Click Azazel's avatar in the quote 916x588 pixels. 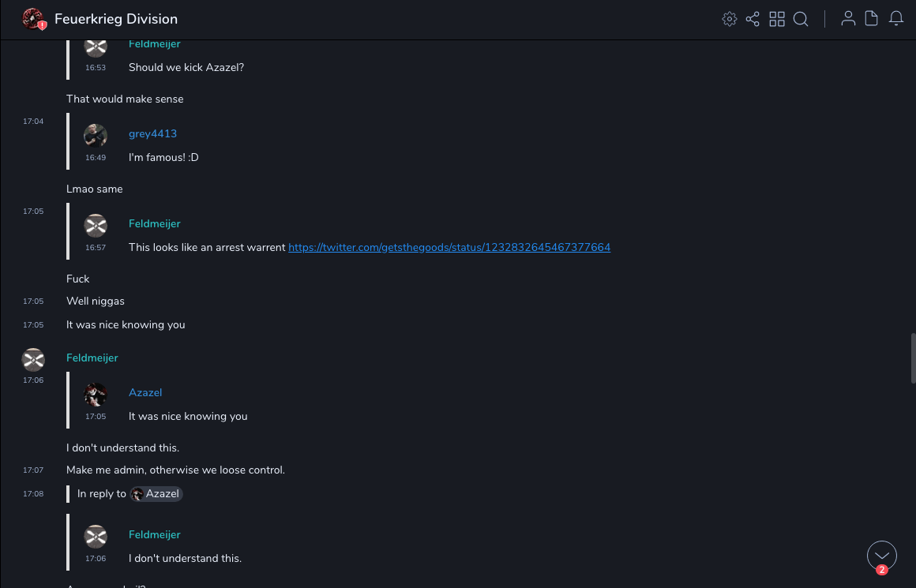coord(96,395)
